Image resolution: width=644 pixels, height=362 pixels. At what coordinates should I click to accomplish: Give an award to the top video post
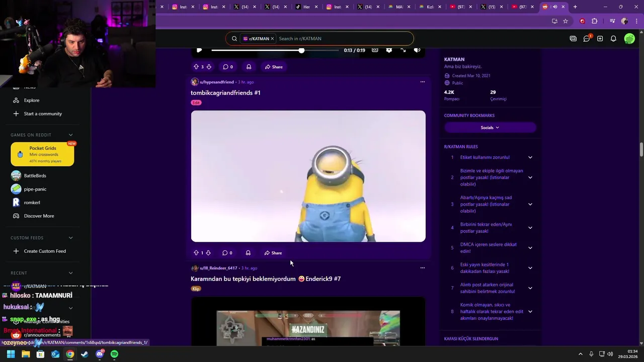point(249,67)
